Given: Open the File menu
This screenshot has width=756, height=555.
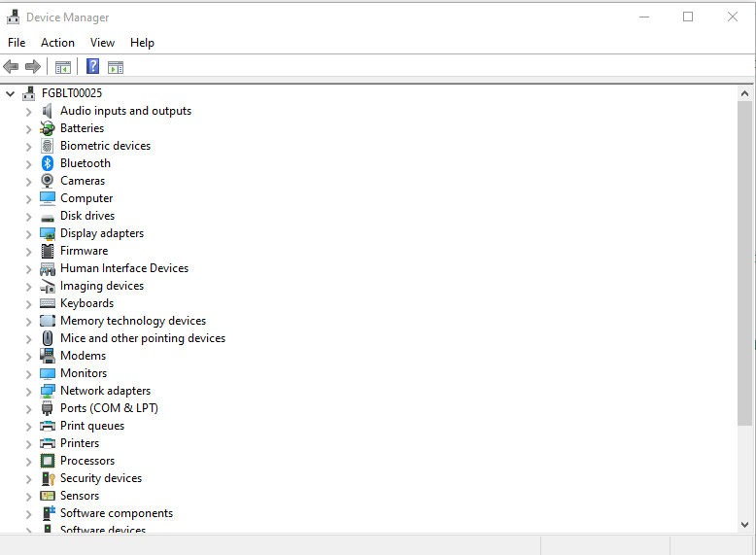Looking at the screenshot, I should tap(17, 43).
